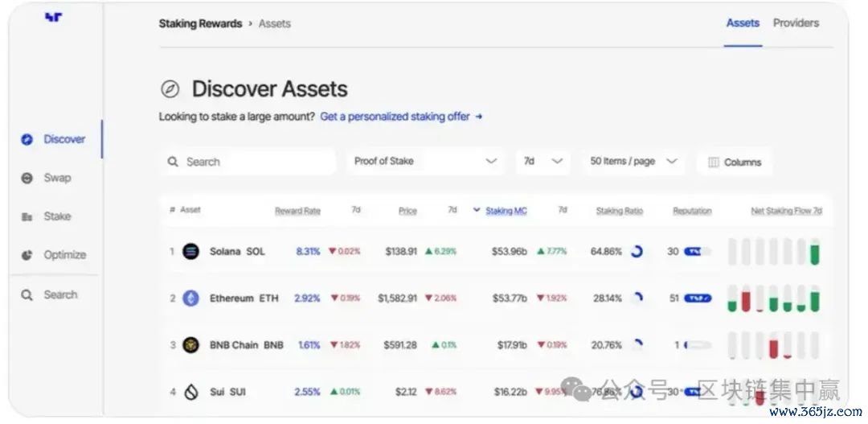Click the Columns button
The width and height of the screenshot is (868, 424).
734,163
